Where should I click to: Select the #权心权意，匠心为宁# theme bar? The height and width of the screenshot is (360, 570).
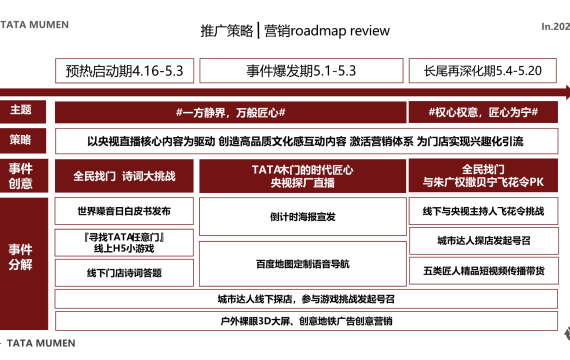[x=483, y=112]
